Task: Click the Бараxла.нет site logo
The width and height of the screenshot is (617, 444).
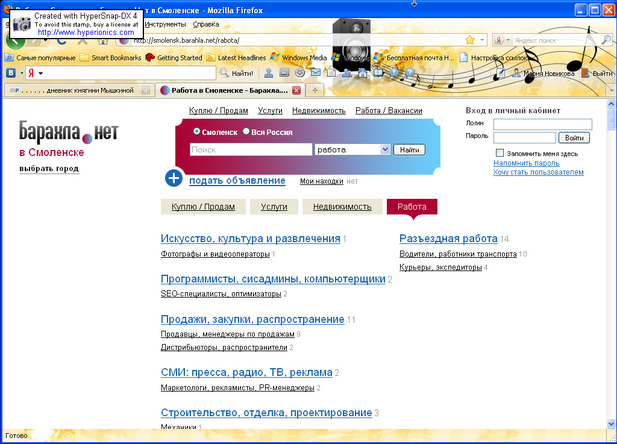Action: 69,132
